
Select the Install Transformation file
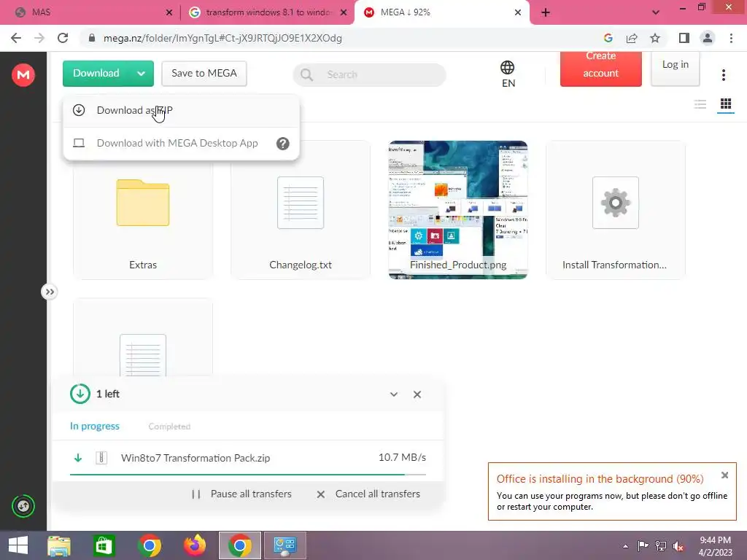(x=615, y=210)
